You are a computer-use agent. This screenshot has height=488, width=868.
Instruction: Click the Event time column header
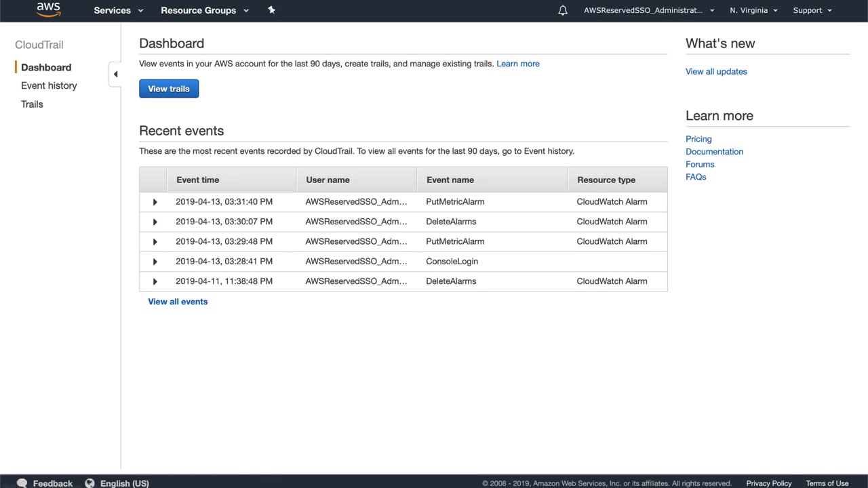pos(197,180)
